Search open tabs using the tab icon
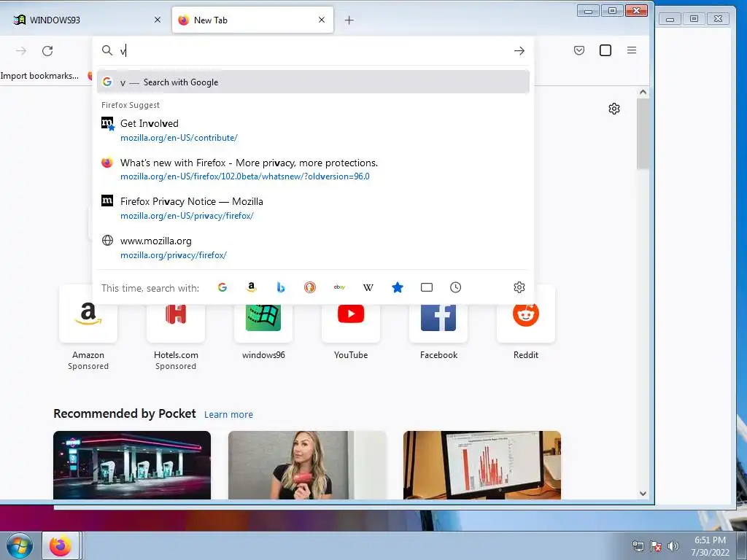The width and height of the screenshot is (747, 560). coord(426,287)
